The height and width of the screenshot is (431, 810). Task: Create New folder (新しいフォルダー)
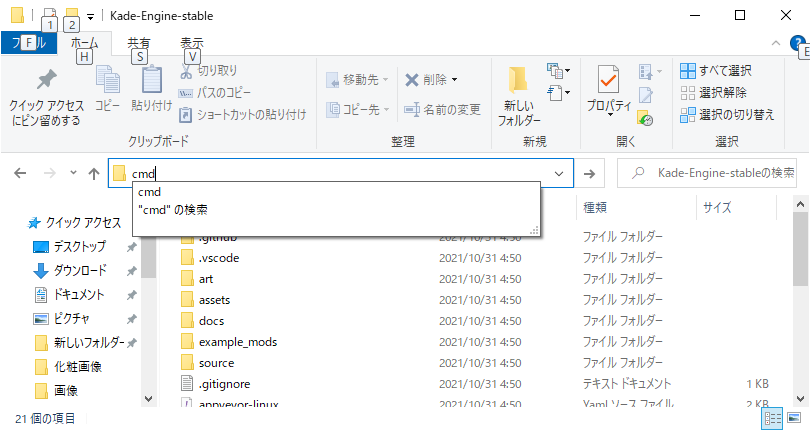click(519, 97)
